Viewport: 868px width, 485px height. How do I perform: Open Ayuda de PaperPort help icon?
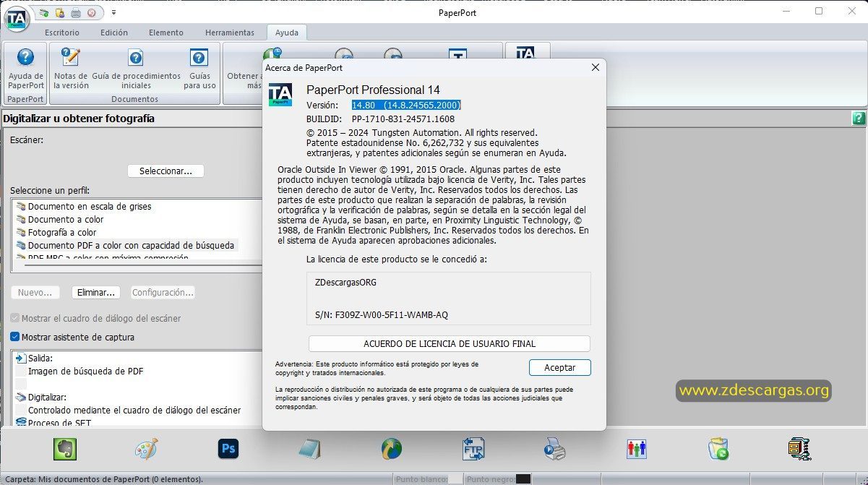coord(25,69)
